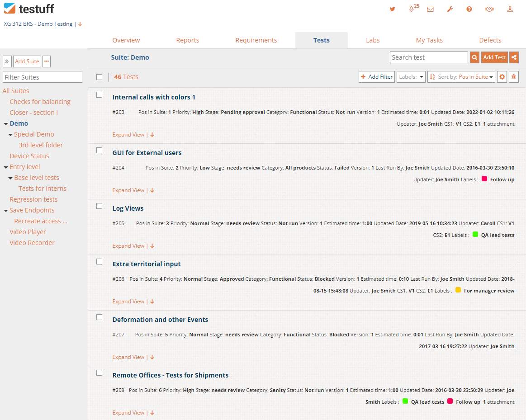The image size is (526, 420).
Task: Open the more options ellipsis next to Add Suite
Action: [47, 61]
